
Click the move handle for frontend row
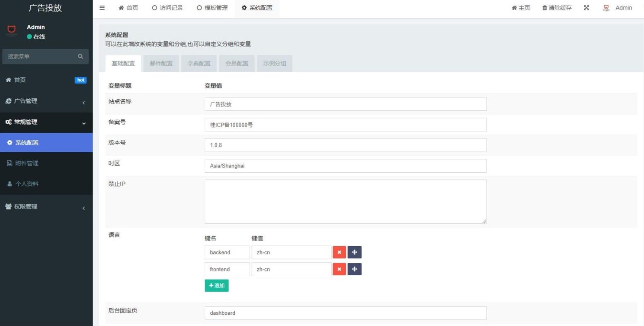click(x=354, y=269)
